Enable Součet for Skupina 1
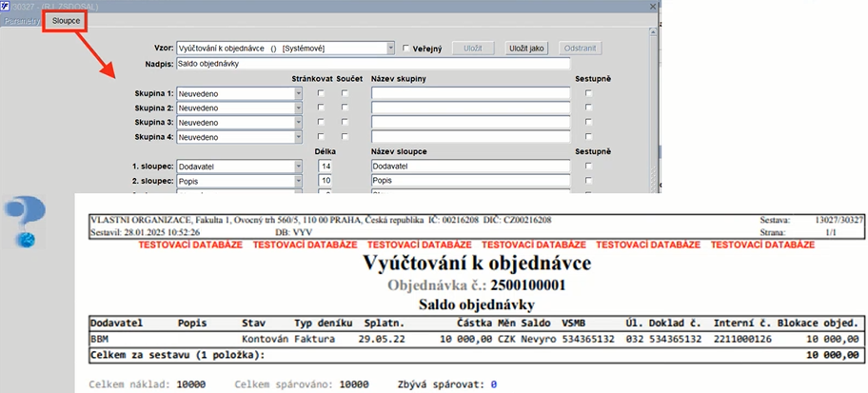 click(345, 93)
